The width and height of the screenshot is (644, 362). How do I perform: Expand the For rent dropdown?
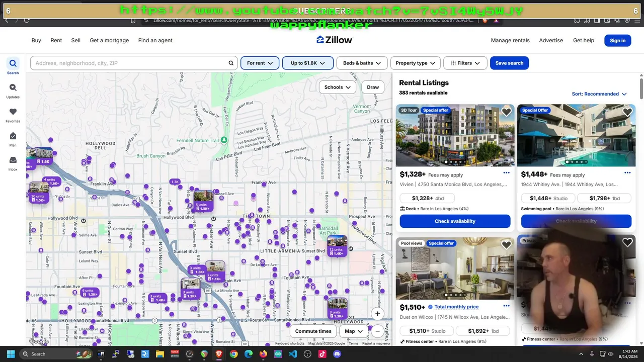click(x=260, y=63)
